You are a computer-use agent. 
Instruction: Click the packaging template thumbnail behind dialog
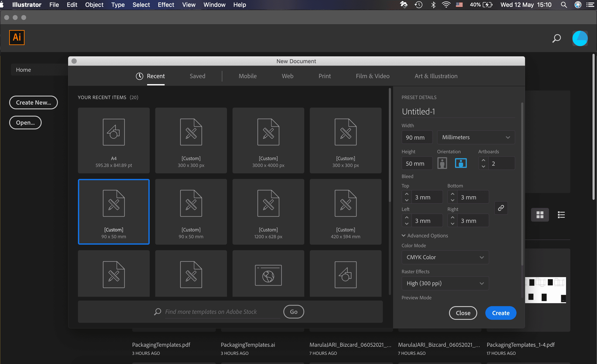[x=545, y=290]
